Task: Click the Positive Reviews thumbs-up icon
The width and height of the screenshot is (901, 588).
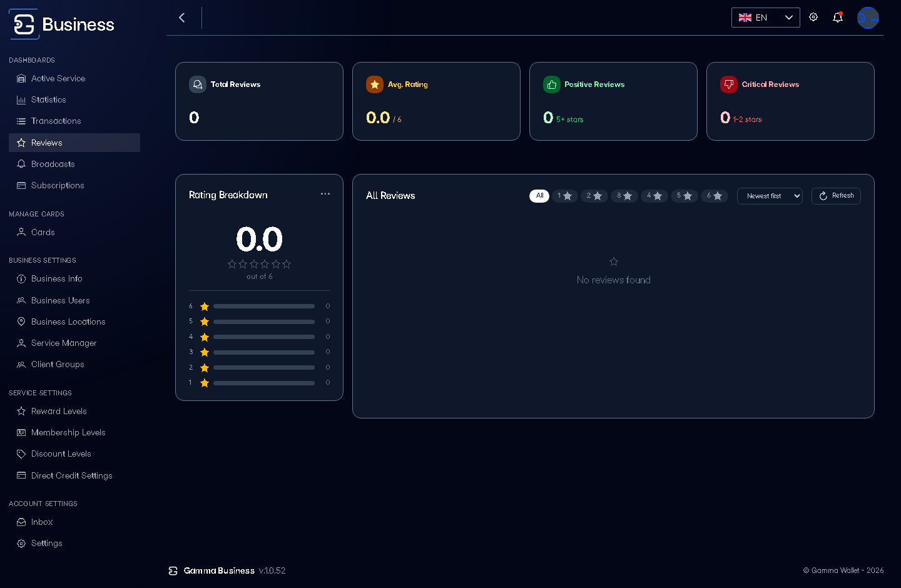Action: (552, 84)
